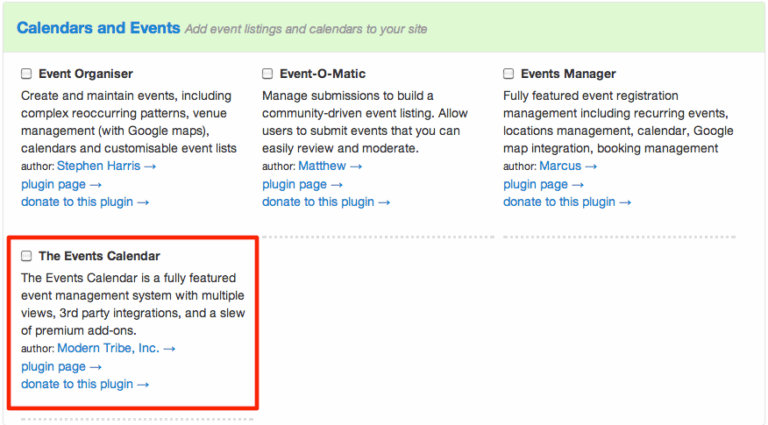Open author Modern Tribe, Inc. link
Image resolution: width=768 pixels, height=425 pixels.
click(116, 348)
